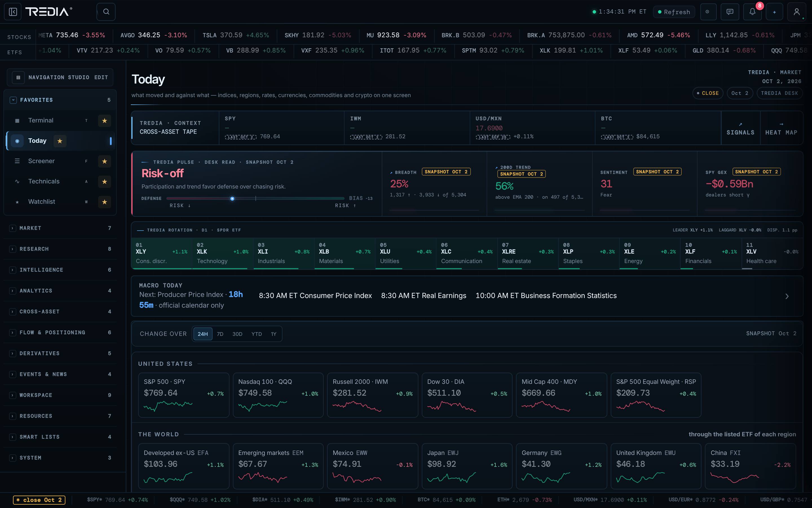Open Screener from favorites

(41, 161)
